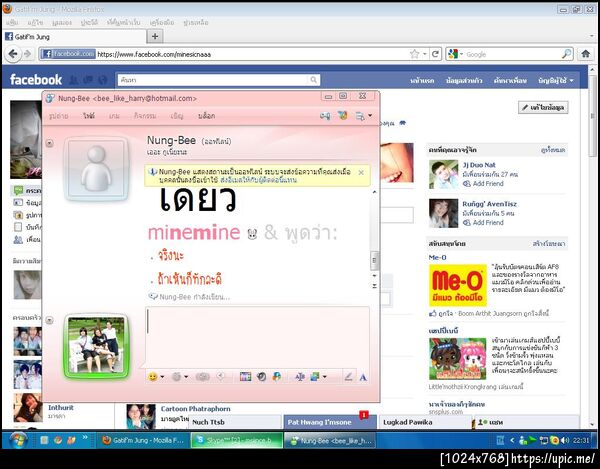Open the Pat Hwang I'msone chat tab
The image size is (600, 469).
[x=329, y=422]
